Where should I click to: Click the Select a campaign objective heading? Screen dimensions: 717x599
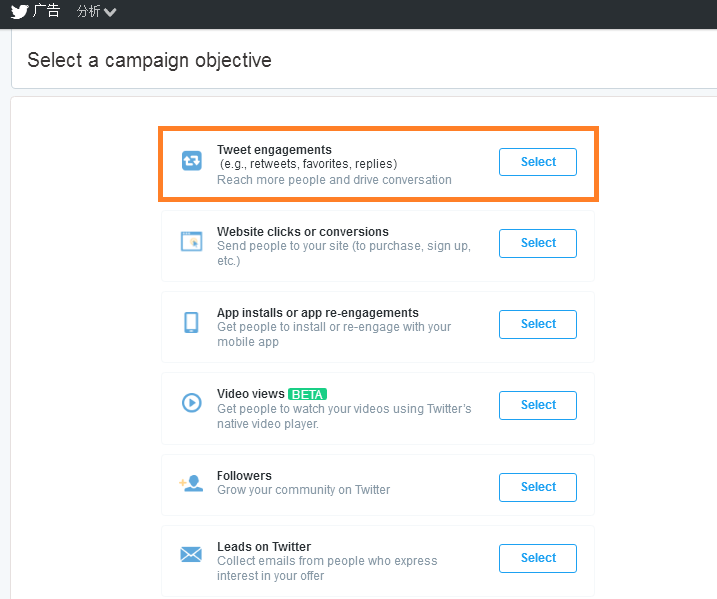[150, 60]
